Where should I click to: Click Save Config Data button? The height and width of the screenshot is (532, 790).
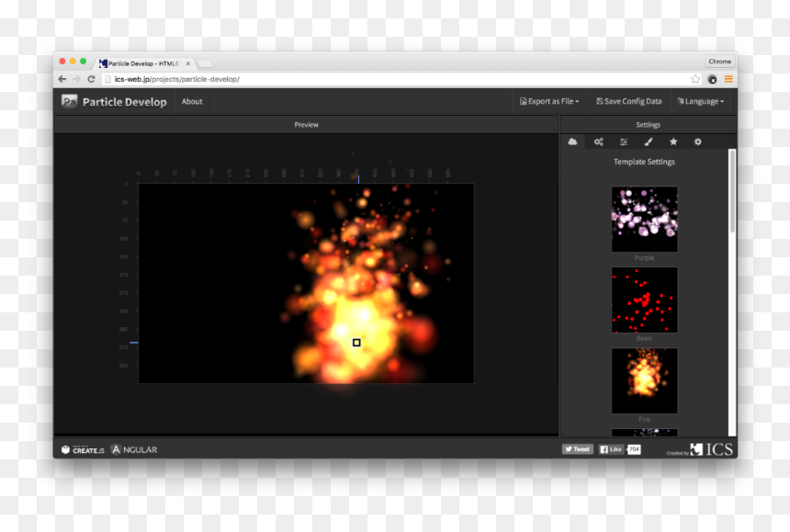tap(628, 101)
